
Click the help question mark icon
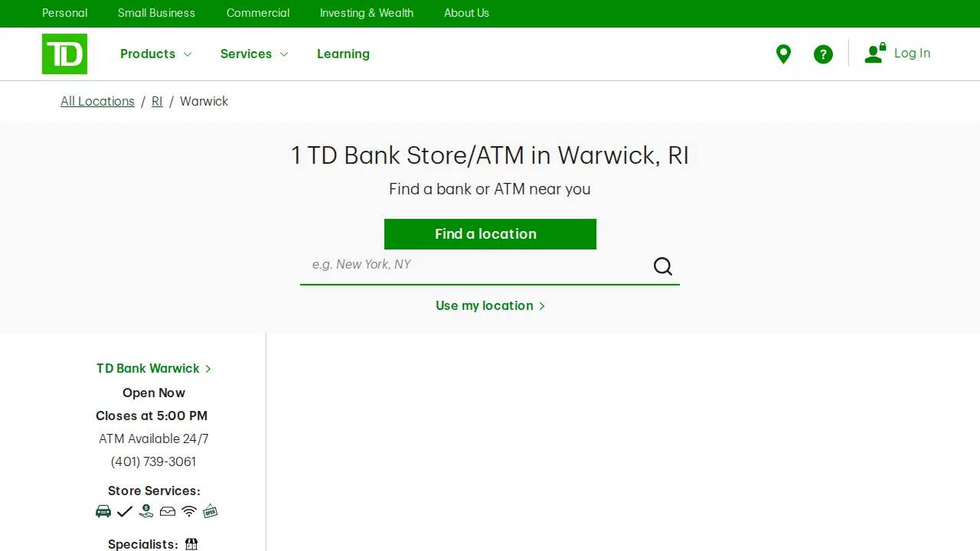pos(823,54)
